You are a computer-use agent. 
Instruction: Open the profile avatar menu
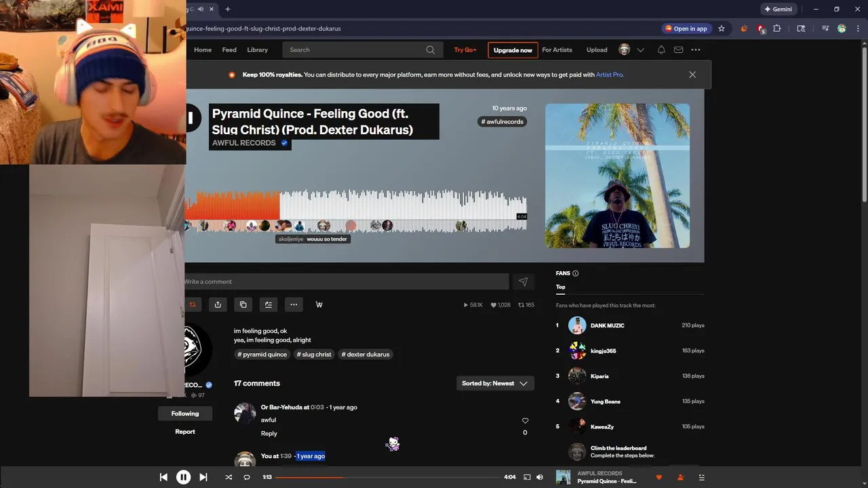tap(625, 49)
